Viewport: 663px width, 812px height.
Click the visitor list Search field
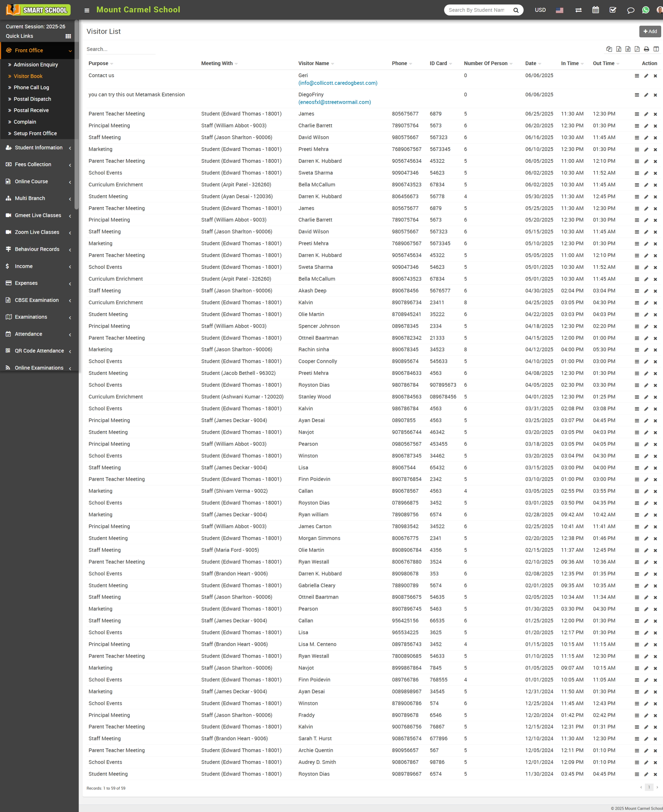click(x=120, y=49)
